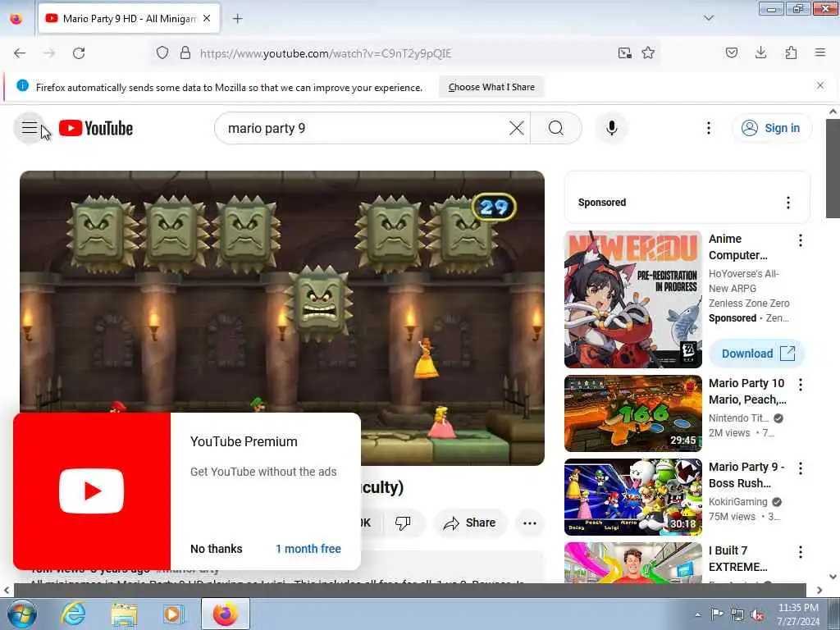Open Mario Party 9 - Boss Rush title
The height and width of the screenshot is (630, 840).
[x=746, y=475]
